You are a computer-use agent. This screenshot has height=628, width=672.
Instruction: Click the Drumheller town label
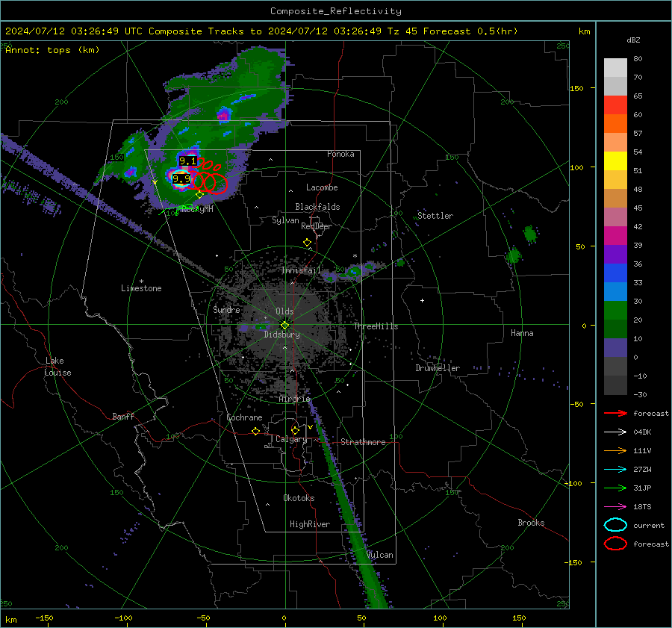click(438, 368)
